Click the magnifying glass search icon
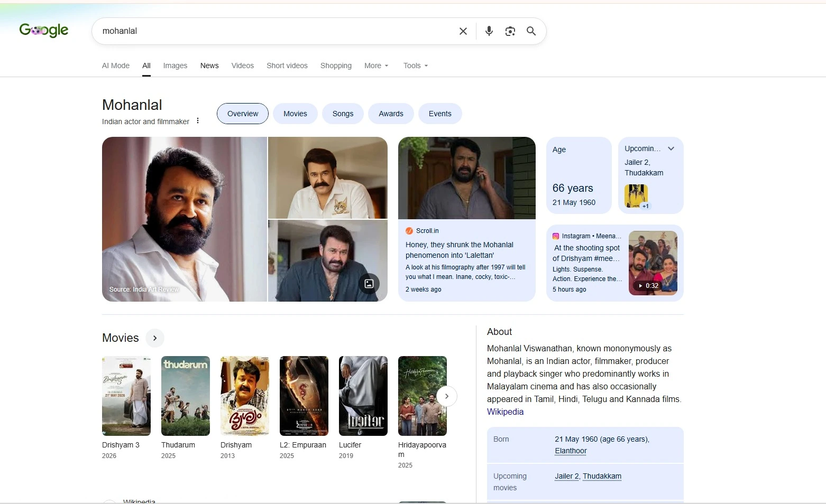Viewport: 826px width, 504px height. pos(531,31)
